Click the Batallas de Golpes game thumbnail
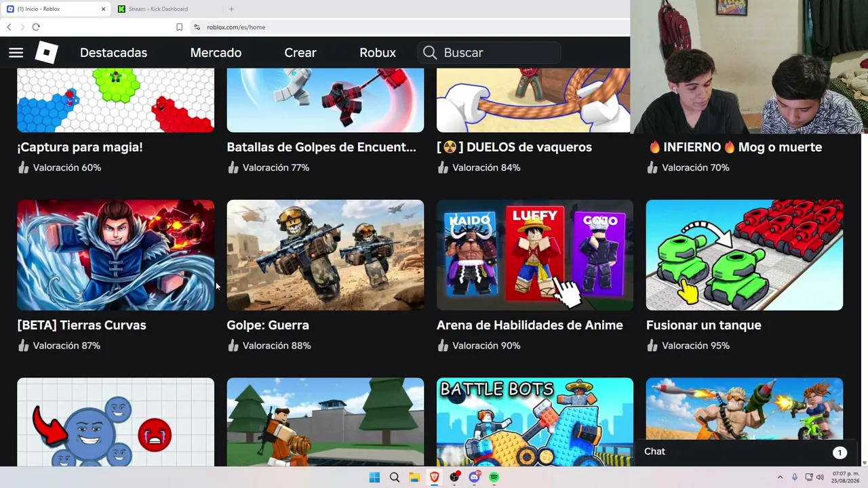The height and width of the screenshot is (488, 868). (325, 100)
